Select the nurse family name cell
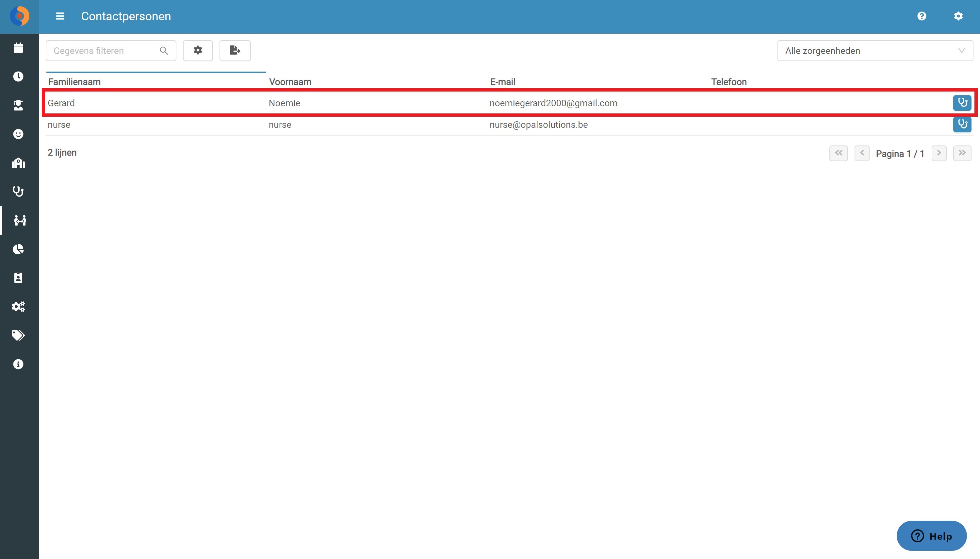The height and width of the screenshot is (559, 980). coord(59,125)
